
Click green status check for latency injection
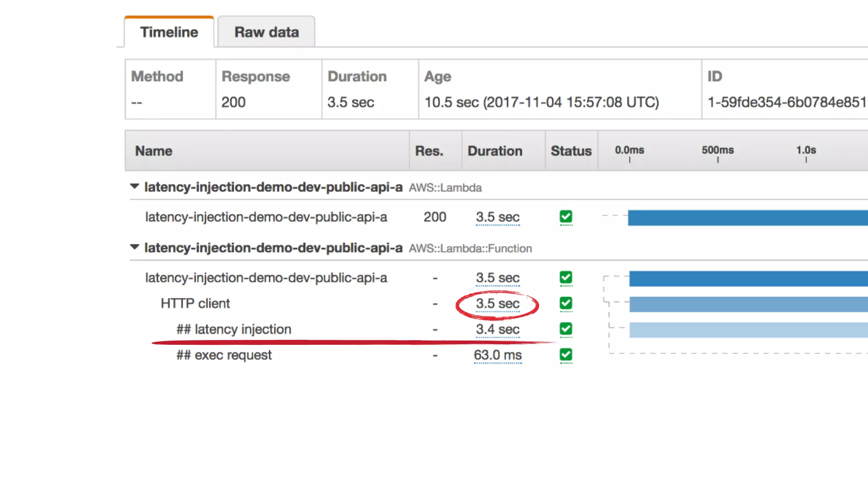[566, 329]
